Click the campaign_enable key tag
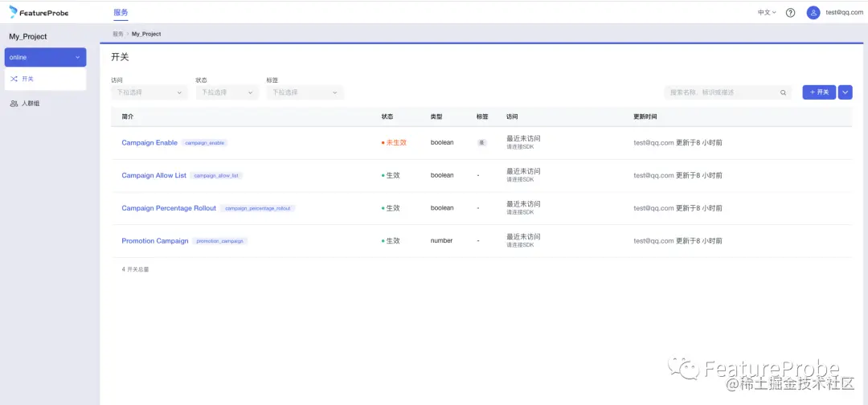 click(204, 143)
